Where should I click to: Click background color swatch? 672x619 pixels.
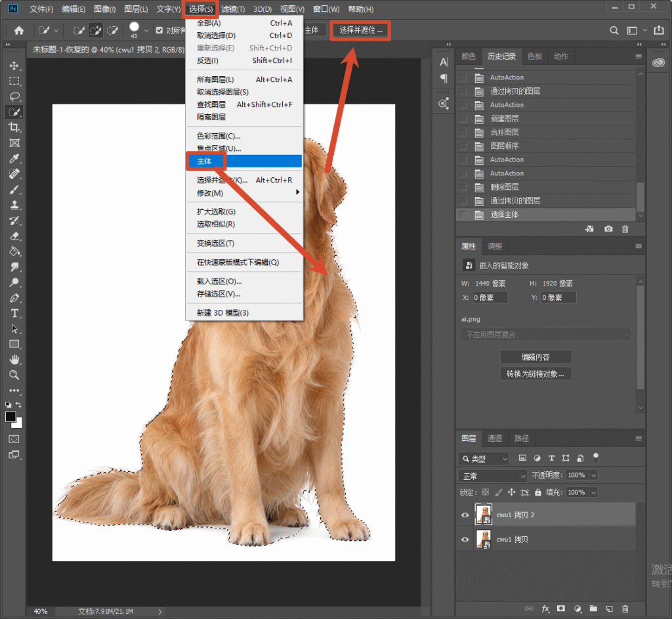click(x=18, y=424)
